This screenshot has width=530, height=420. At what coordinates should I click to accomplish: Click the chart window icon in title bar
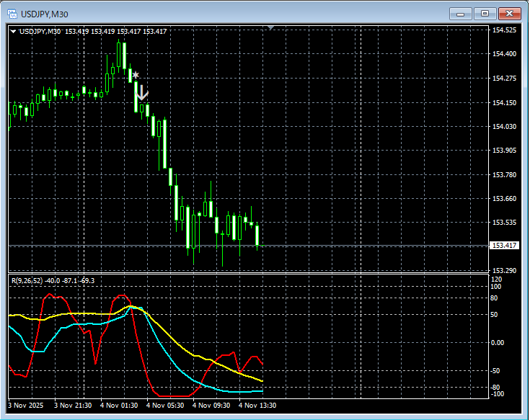[12, 14]
